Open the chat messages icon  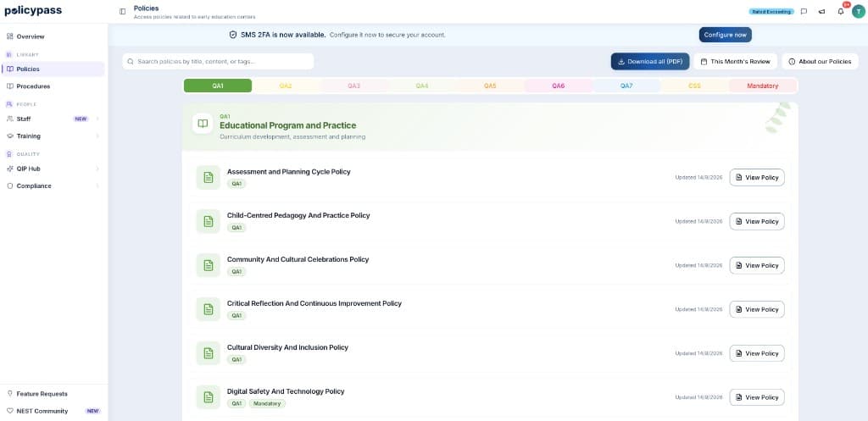[x=804, y=12]
